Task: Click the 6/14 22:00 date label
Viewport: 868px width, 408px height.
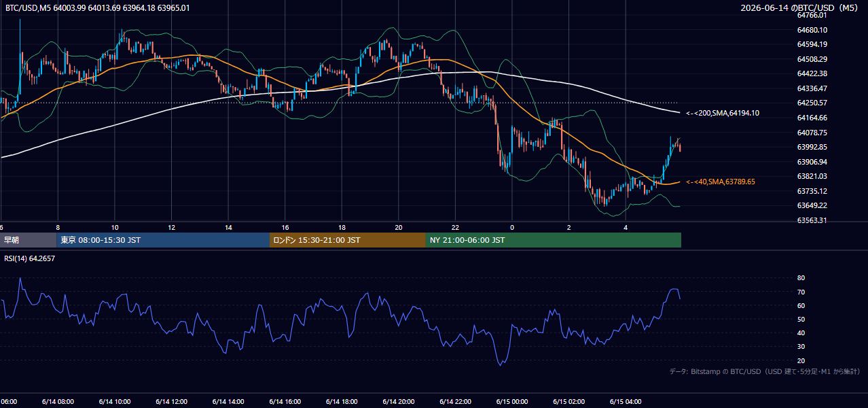Action: coord(455,402)
